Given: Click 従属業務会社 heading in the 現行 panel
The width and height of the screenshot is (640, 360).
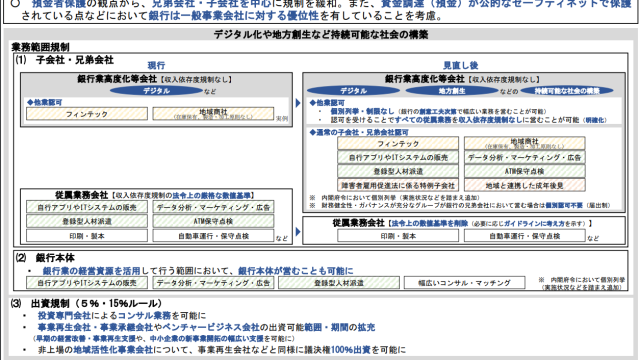Looking at the screenshot, I should click(82, 195).
